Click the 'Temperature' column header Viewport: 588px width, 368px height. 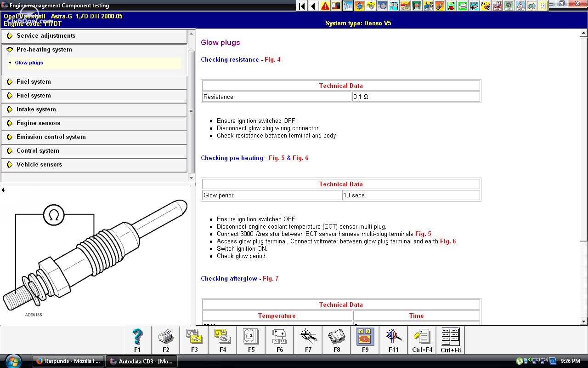(277, 316)
